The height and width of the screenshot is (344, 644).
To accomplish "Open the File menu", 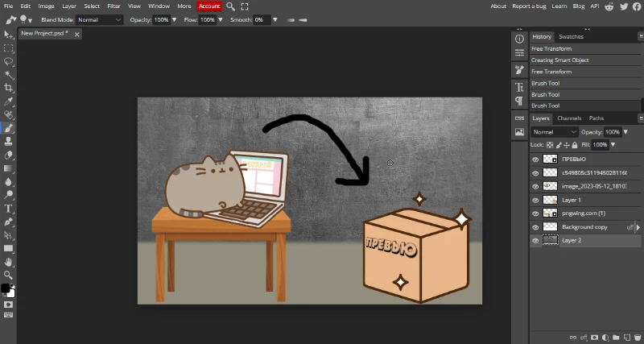I will click(x=8, y=6).
